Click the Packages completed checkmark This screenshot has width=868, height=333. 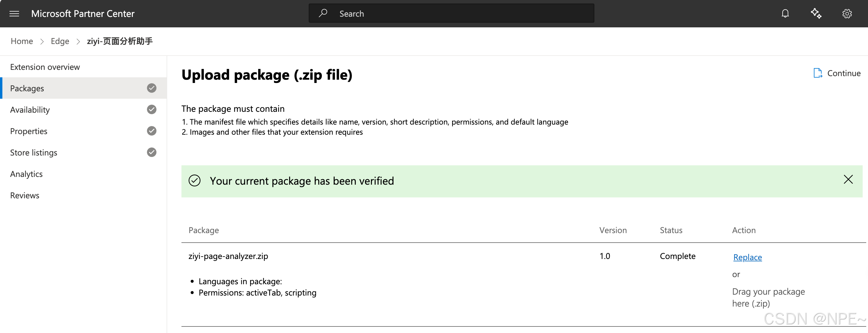[152, 88]
